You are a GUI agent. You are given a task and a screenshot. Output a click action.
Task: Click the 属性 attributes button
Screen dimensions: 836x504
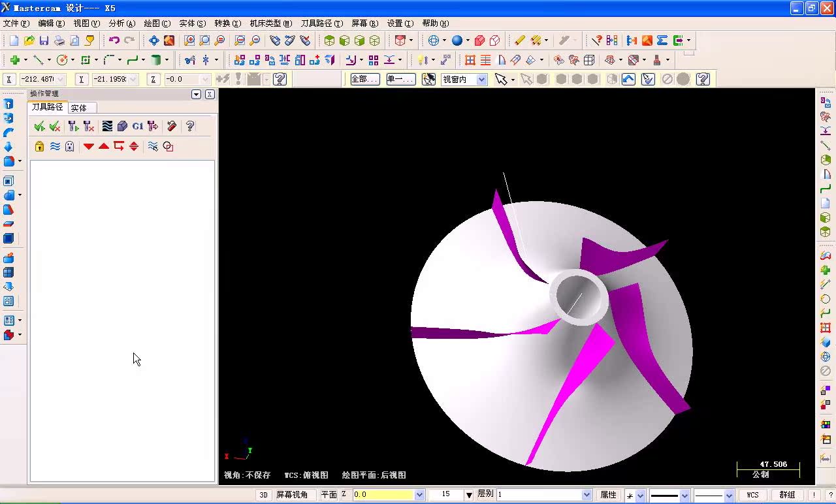pos(609,495)
